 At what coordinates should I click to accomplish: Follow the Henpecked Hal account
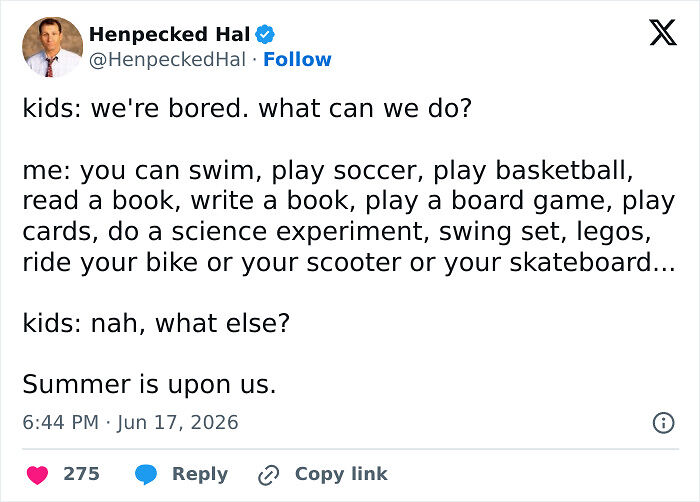(x=297, y=59)
